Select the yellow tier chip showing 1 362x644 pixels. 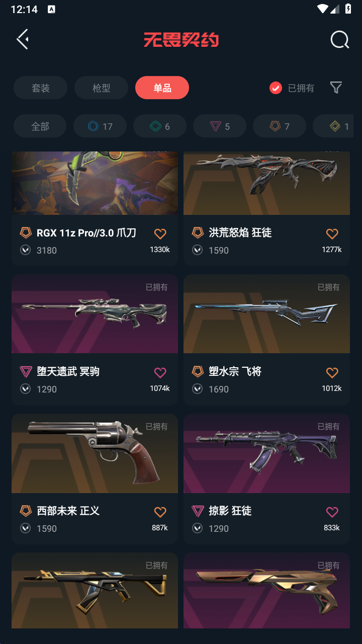point(333,126)
